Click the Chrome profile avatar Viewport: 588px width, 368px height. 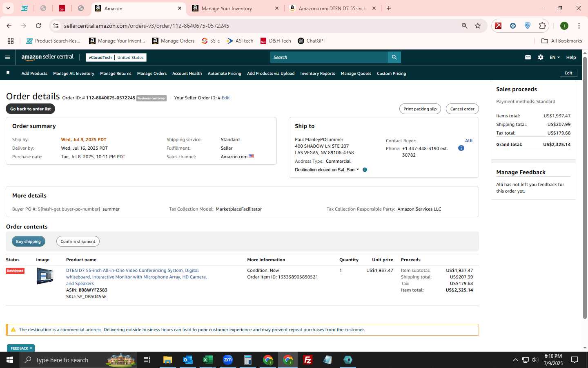tap(564, 26)
